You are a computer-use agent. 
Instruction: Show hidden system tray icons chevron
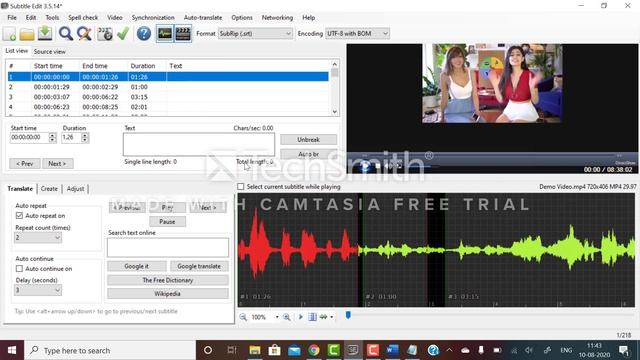(449, 350)
